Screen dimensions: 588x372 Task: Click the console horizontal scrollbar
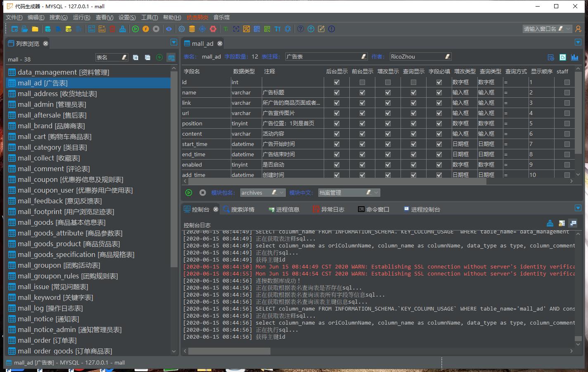(229, 351)
